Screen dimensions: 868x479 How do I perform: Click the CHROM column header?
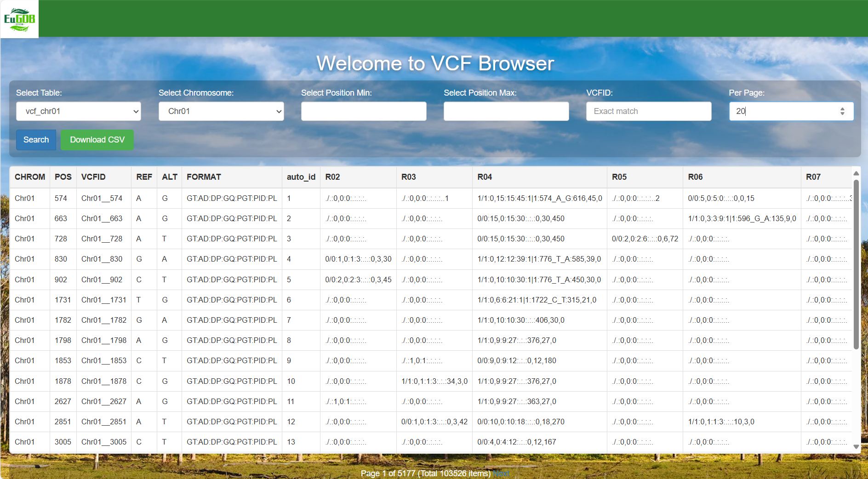click(30, 177)
